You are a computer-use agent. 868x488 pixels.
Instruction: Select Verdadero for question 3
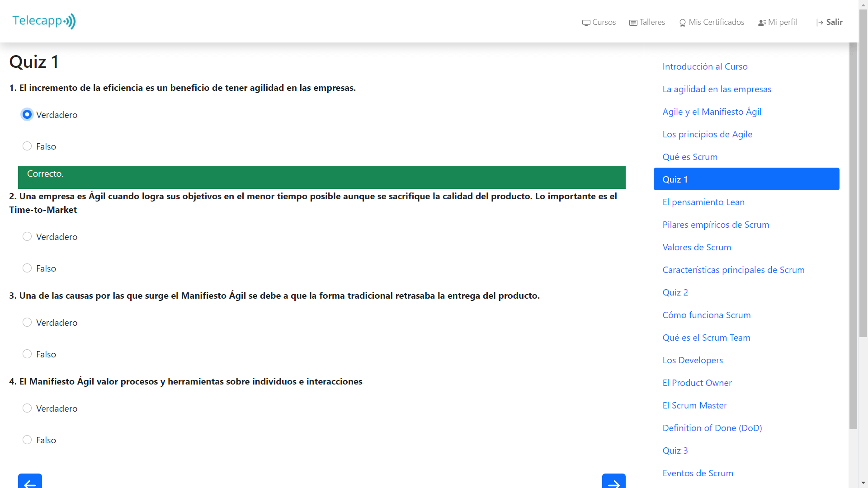click(x=27, y=322)
